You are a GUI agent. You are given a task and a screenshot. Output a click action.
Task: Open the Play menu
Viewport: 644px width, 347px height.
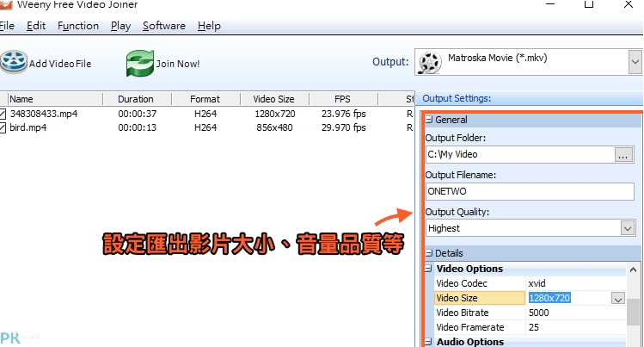point(120,26)
